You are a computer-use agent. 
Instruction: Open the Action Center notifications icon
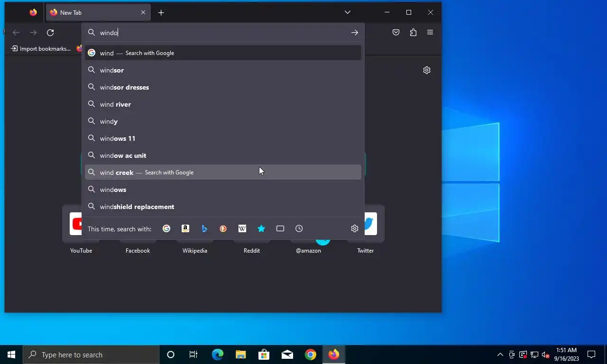click(x=591, y=355)
